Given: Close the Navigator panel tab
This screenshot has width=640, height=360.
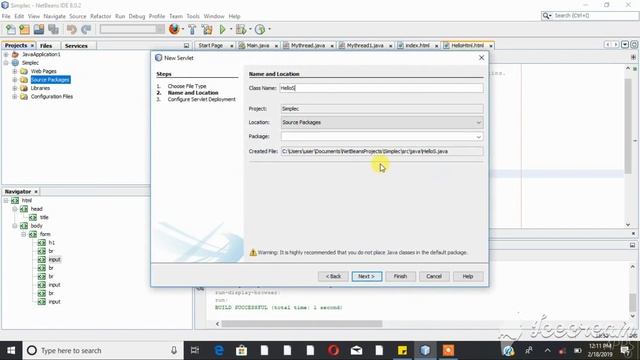Looking at the screenshot, I should point(36,191).
